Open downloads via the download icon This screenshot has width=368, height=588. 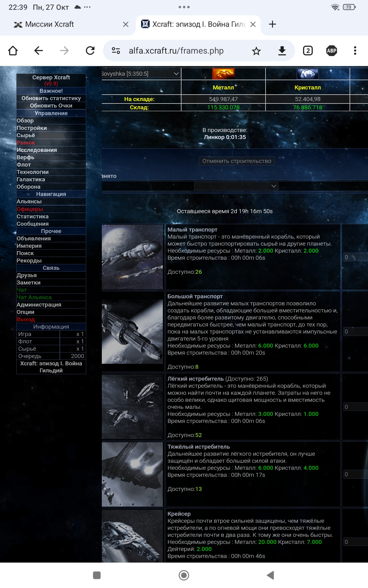coord(282,51)
